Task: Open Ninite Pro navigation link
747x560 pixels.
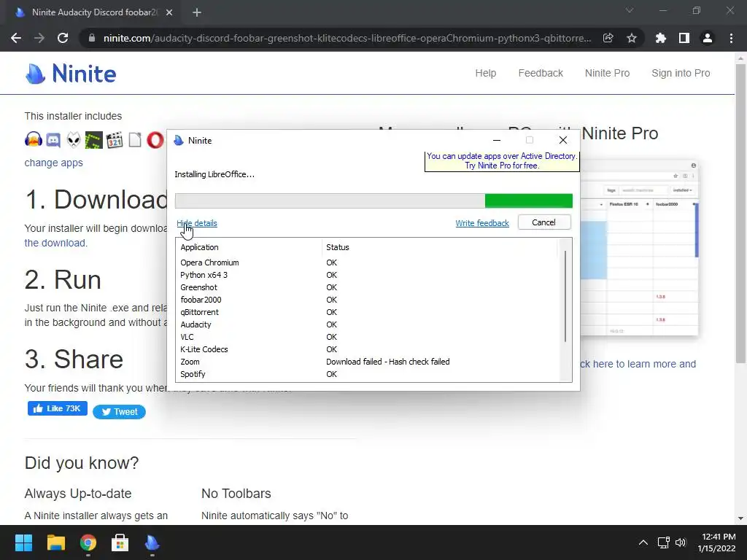Action: click(607, 74)
